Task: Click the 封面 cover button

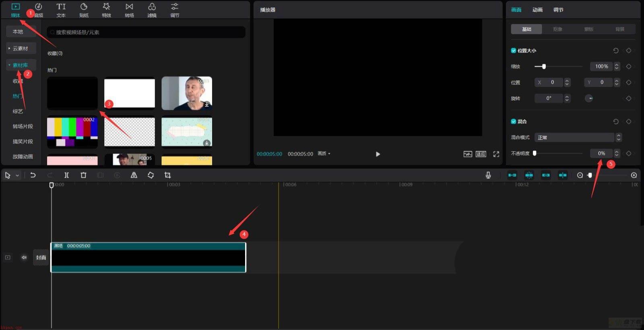Action: coord(41,257)
